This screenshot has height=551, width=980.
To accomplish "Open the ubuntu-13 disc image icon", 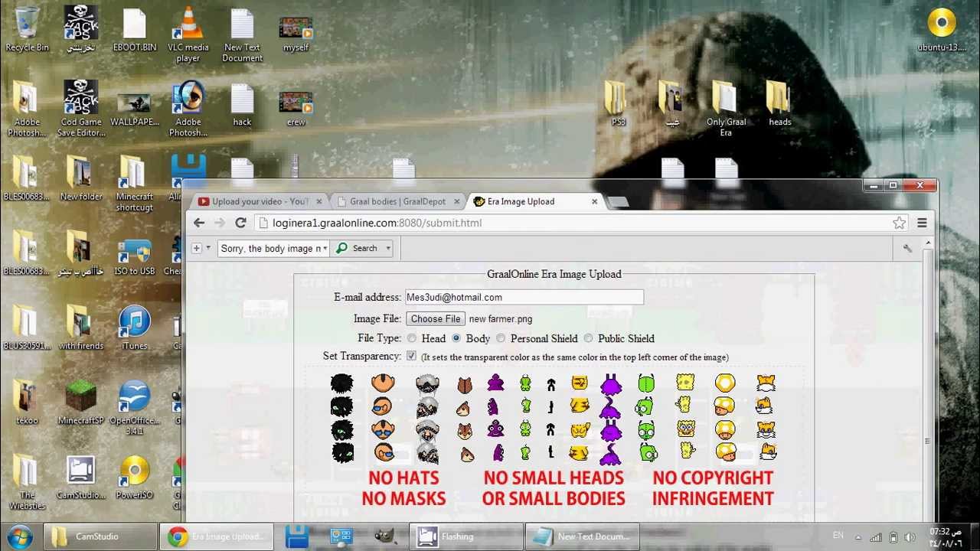I will (x=941, y=29).
